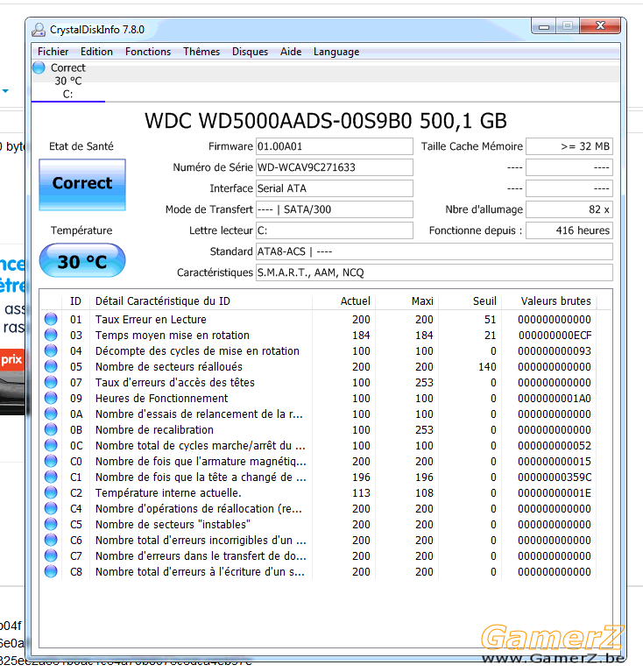Click status orb for row ID 0A
Screen dimensions: 643x672
(51, 414)
